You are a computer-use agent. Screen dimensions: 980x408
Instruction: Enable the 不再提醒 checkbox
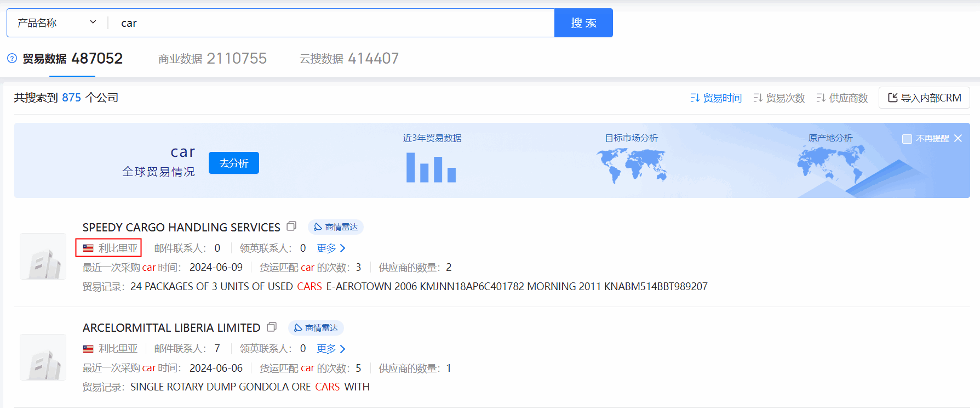coord(907,139)
